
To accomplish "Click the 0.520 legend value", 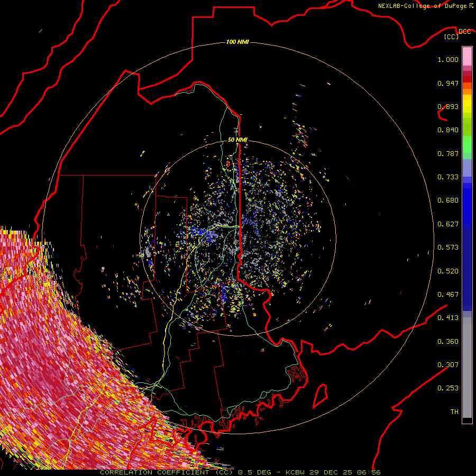I will pyautogui.click(x=448, y=271).
